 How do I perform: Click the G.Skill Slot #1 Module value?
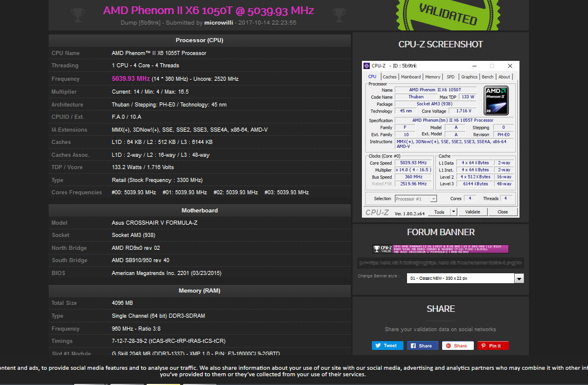[196, 353]
